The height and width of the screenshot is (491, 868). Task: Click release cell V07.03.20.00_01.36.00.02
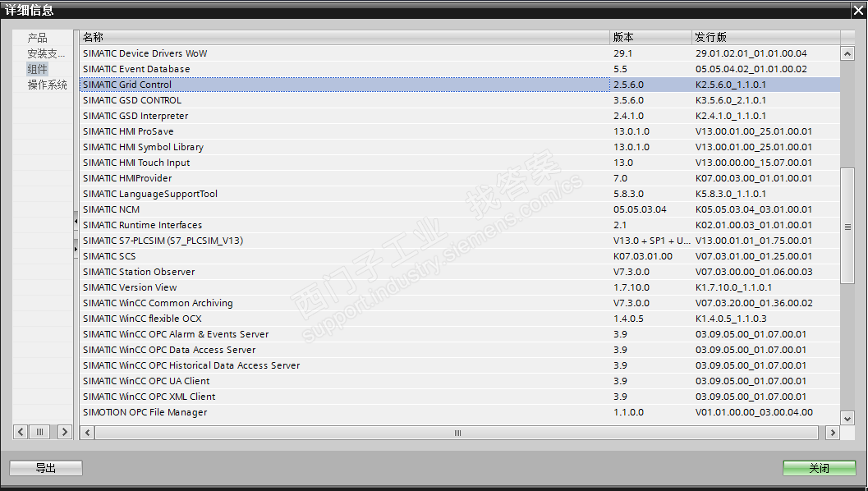coord(766,303)
